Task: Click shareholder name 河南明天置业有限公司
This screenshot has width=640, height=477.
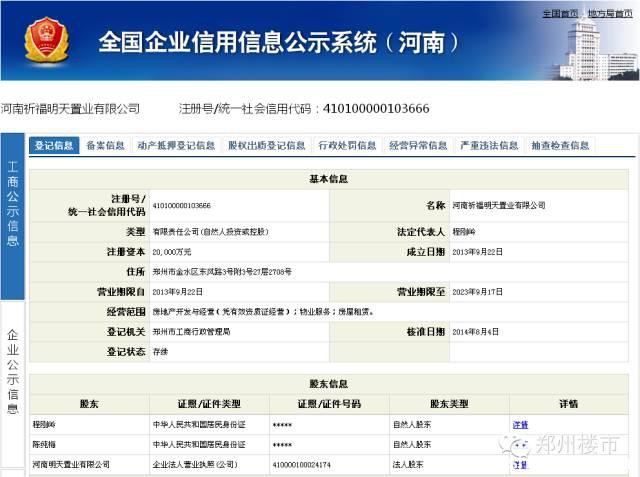Action: coord(71,464)
